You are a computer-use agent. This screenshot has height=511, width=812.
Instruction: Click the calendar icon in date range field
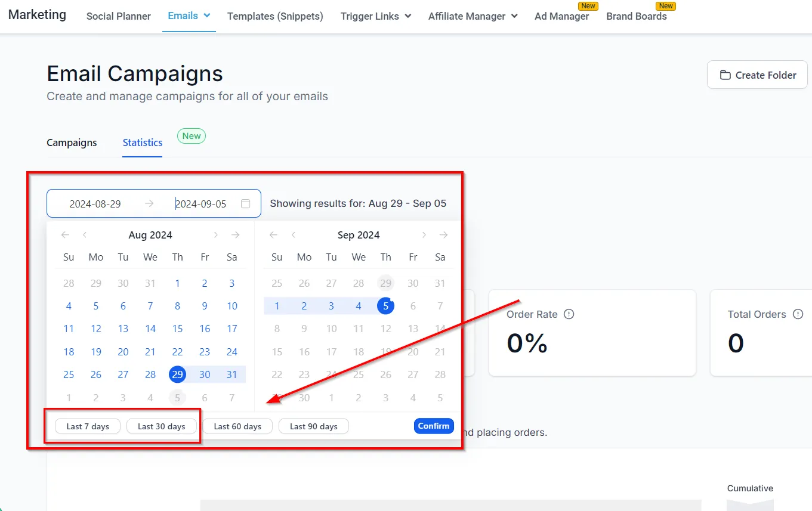(x=245, y=203)
